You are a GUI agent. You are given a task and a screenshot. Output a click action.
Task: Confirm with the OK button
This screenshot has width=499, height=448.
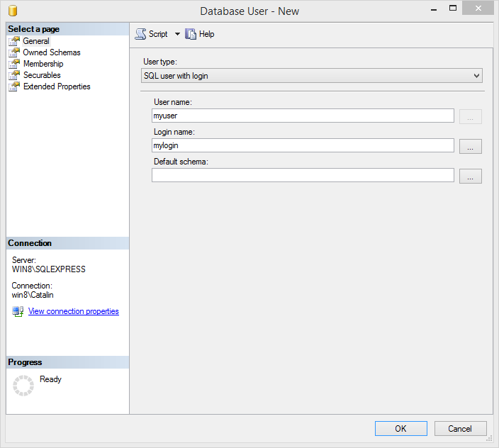tap(401, 429)
